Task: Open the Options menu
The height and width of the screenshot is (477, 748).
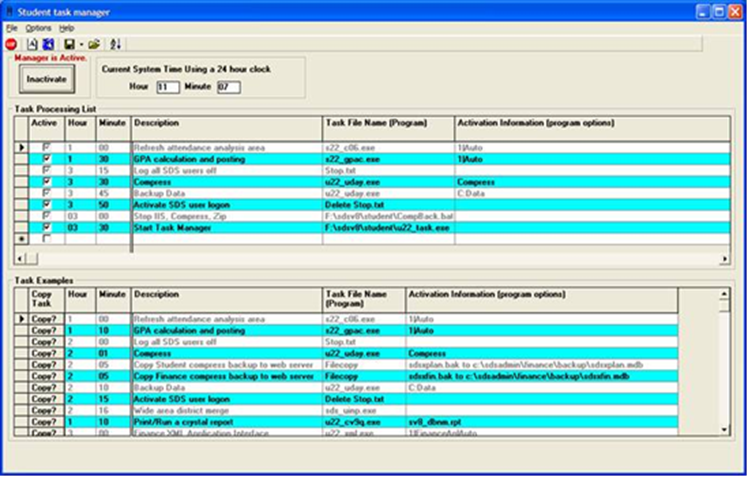Action: coord(38,28)
